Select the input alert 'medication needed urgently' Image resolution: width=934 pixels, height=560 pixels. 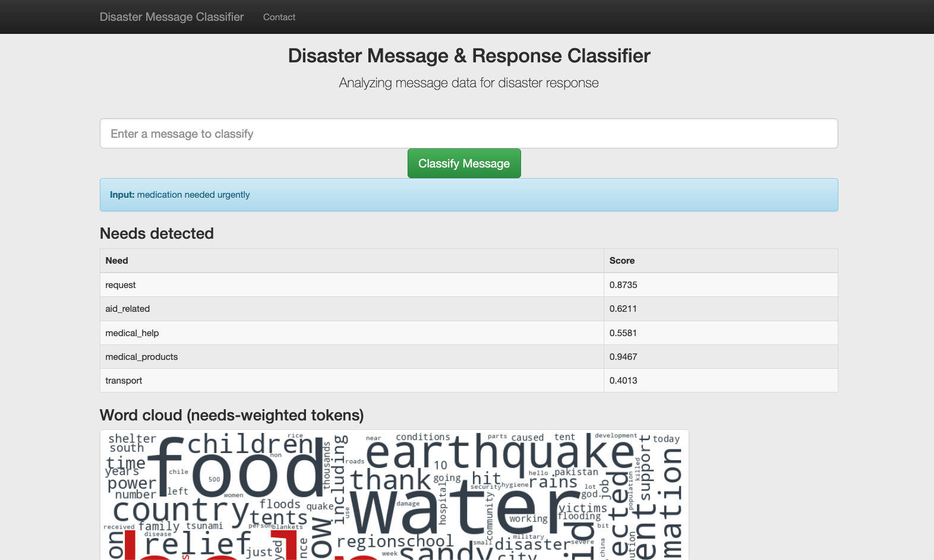point(469,195)
